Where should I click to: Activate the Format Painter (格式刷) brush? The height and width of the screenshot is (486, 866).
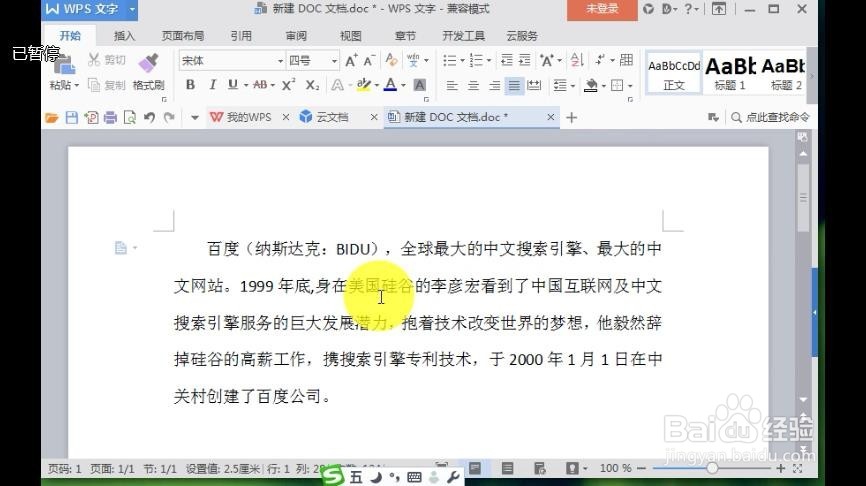(x=148, y=72)
